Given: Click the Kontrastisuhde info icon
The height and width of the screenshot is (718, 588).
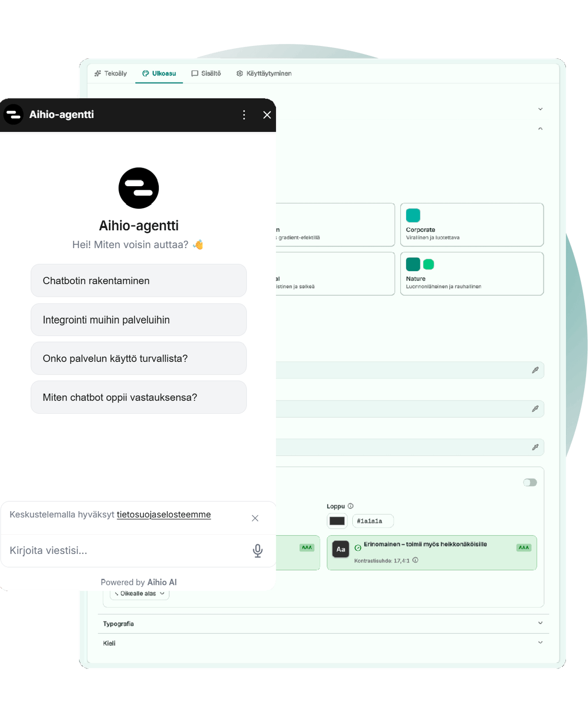Looking at the screenshot, I should pyautogui.click(x=415, y=560).
